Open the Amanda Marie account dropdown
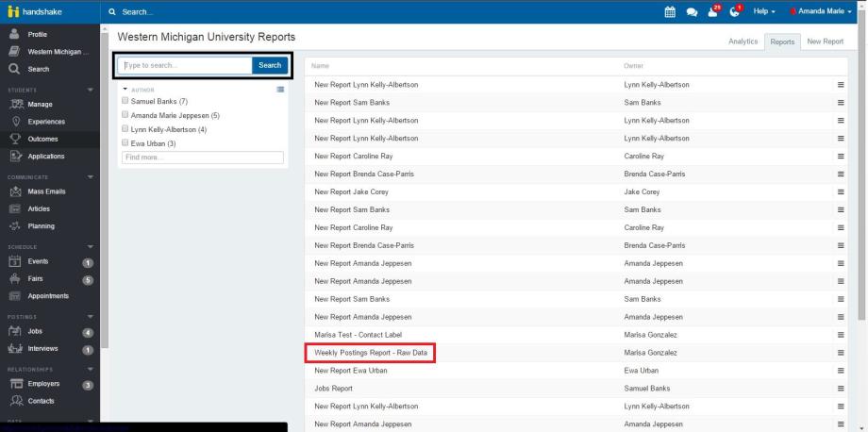 [821, 11]
